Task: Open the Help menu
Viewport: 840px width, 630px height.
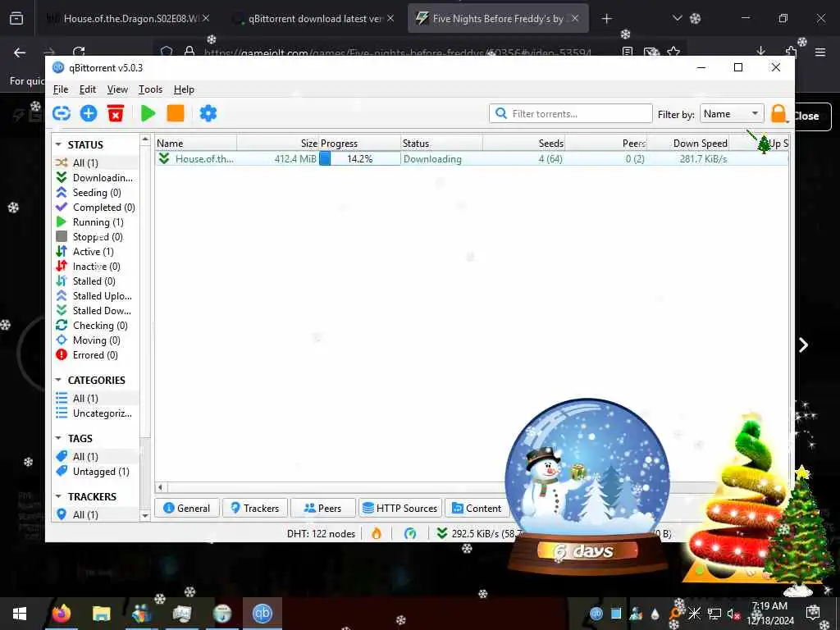Action: click(x=184, y=89)
